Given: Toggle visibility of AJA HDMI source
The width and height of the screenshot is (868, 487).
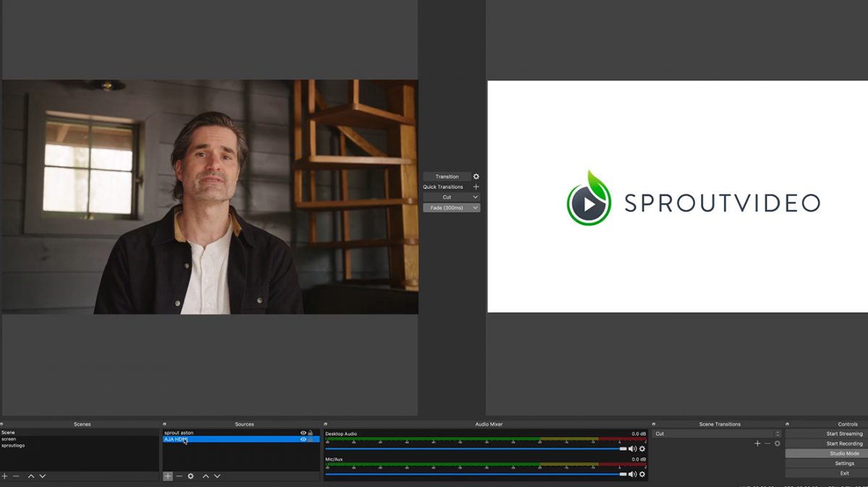Looking at the screenshot, I should 303,439.
